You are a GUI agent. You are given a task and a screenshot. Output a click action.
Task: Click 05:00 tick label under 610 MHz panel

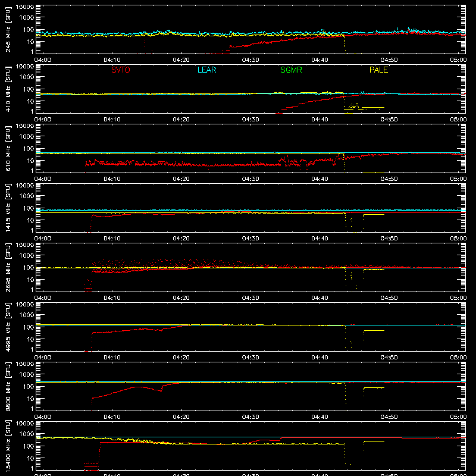click(x=458, y=179)
